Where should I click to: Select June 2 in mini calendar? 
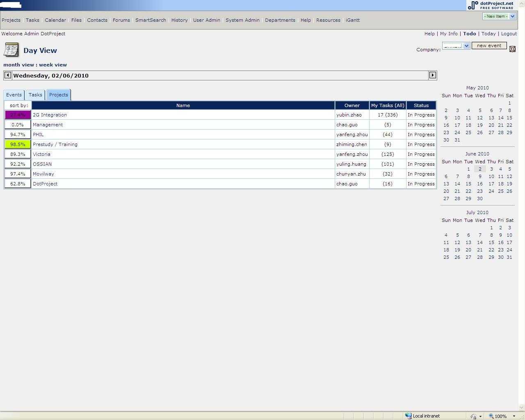coord(480,169)
